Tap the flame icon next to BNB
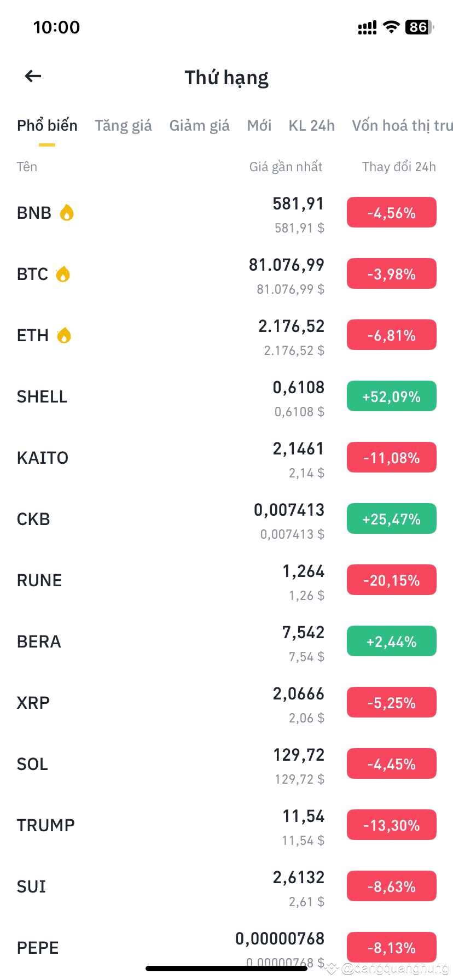This screenshot has width=453, height=980. (67, 212)
